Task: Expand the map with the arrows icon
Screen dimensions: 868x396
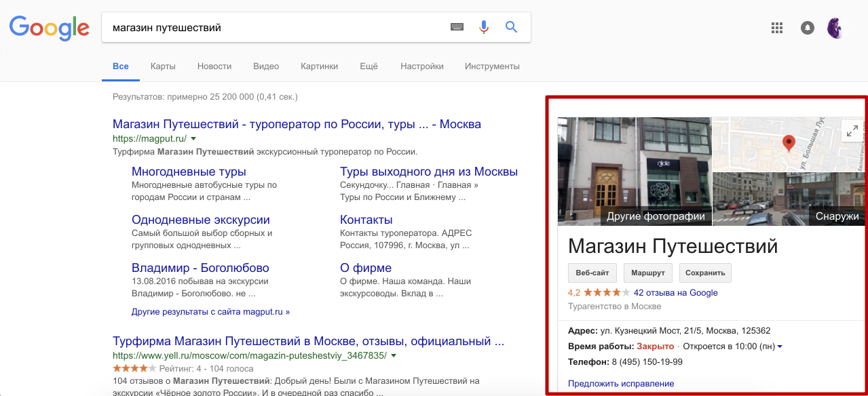Action: click(x=852, y=130)
